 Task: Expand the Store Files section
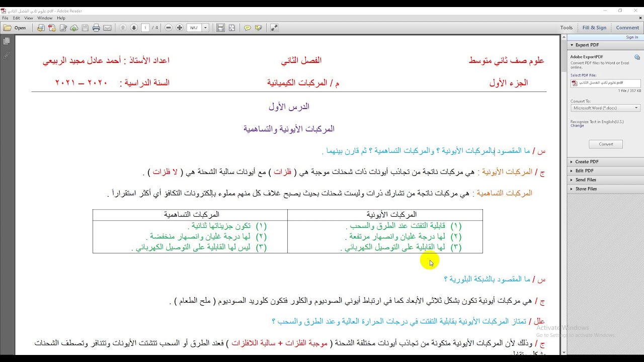(x=605, y=189)
